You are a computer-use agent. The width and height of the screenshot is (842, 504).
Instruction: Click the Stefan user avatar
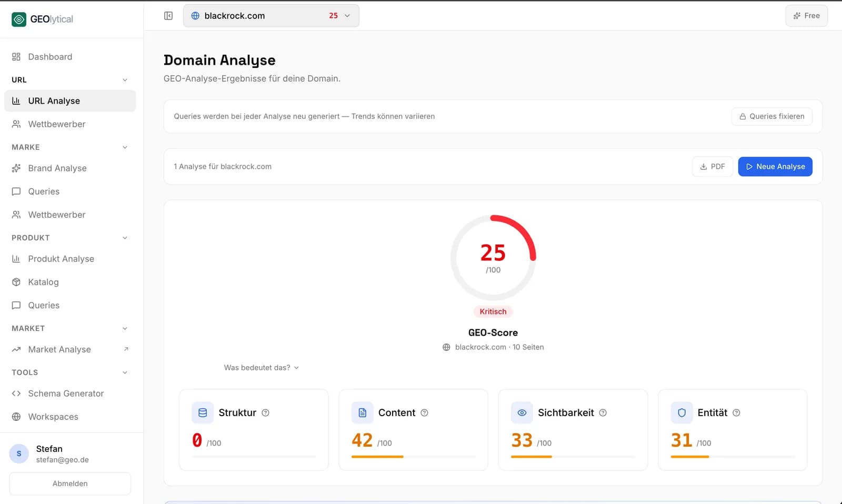pos(19,453)
